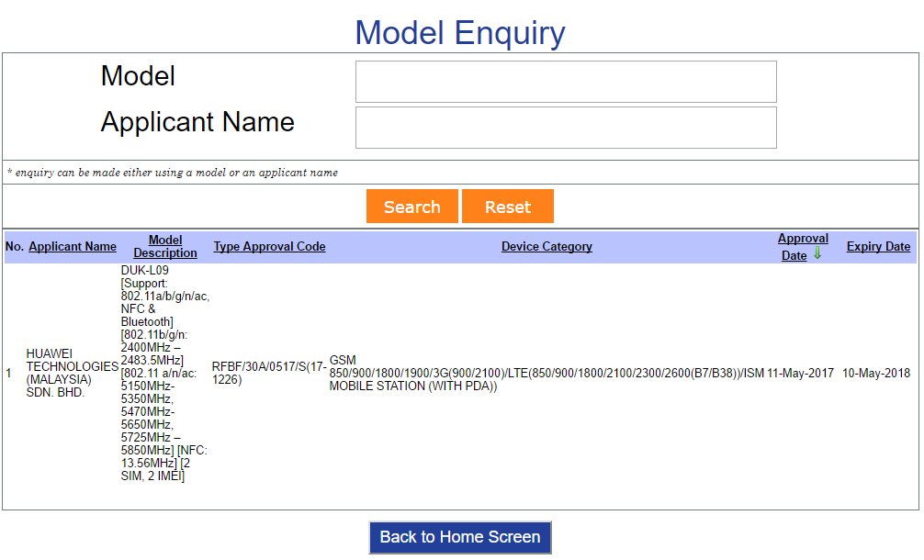The height and width of the screenshot is (560, 924).
Task: Sort results by Applicant Name column header
Action: (x=73, y=246)
